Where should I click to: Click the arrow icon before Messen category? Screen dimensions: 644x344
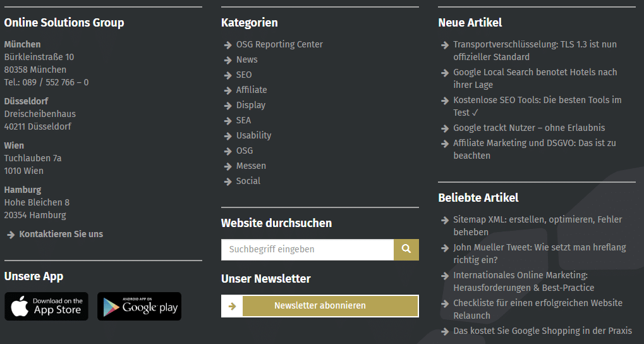[228, 166]
